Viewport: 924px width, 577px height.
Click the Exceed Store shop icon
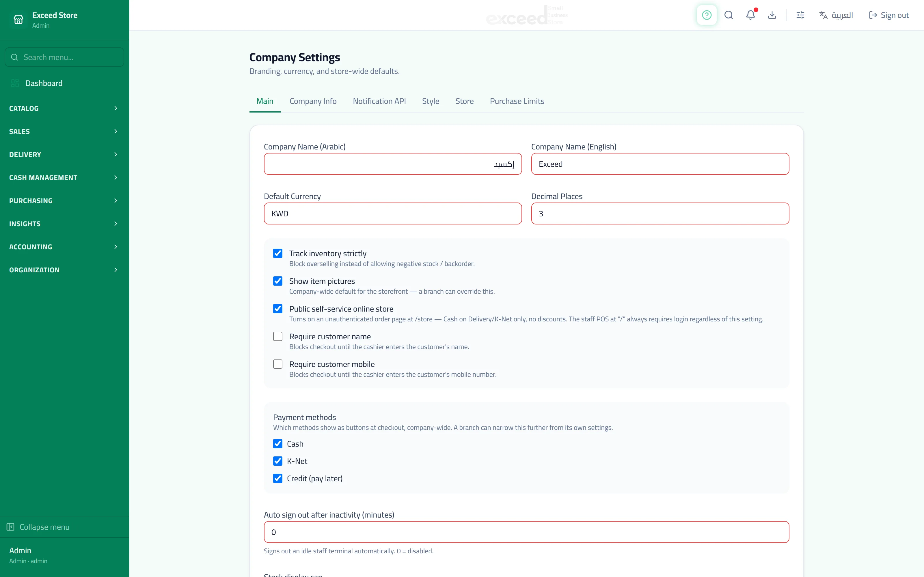click(18, 19)
